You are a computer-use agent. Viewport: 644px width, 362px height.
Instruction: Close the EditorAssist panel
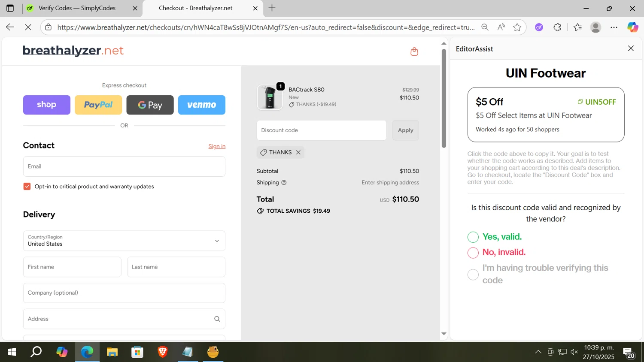[631, 48]
